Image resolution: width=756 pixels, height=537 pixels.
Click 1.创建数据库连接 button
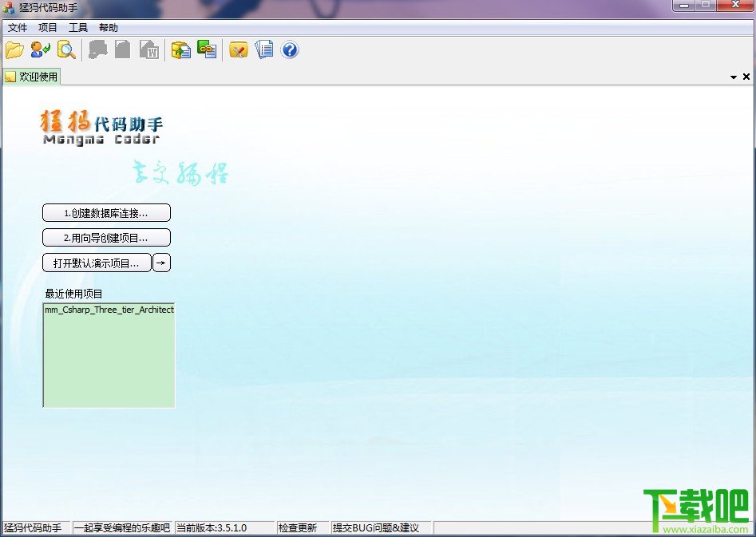pos(106,212)
